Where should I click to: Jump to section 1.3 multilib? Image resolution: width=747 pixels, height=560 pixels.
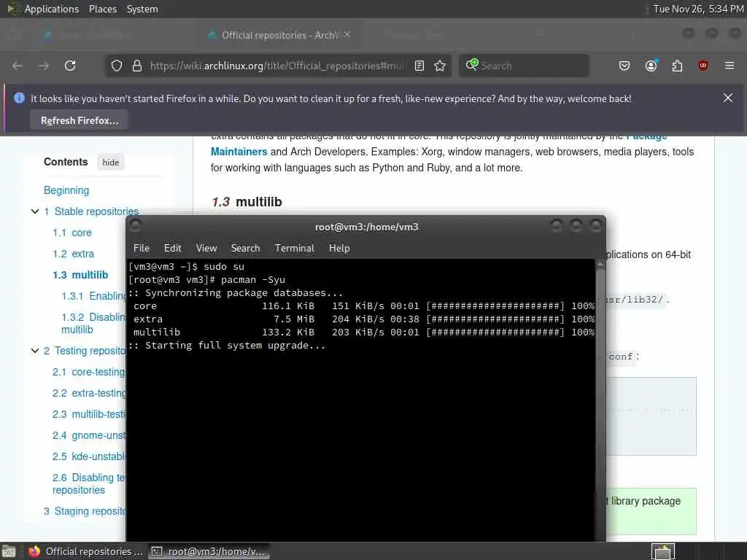[x=80, y=275]
